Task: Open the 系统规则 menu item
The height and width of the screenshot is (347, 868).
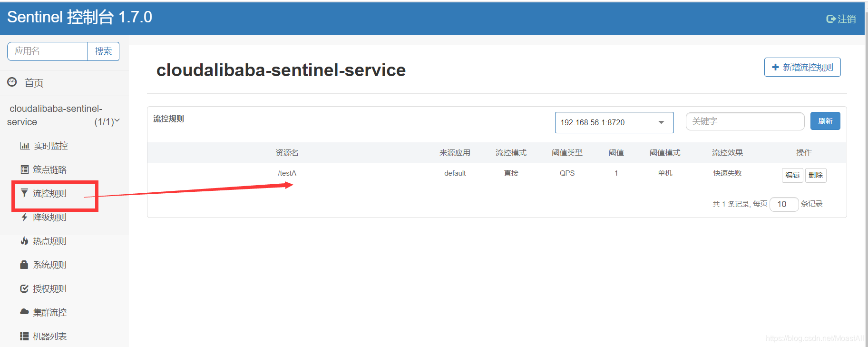Action: tap(49, 265)
